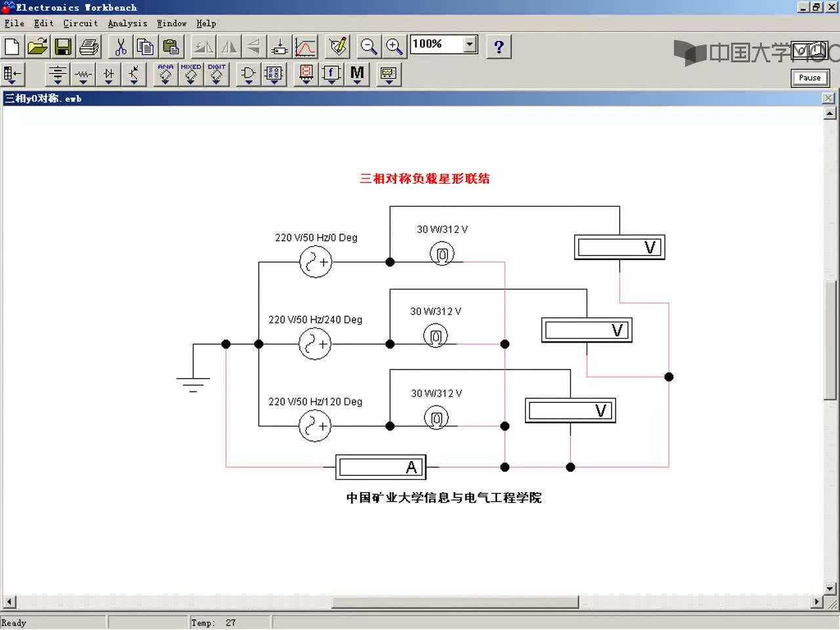
Task: Open component properties icon
Action: pyautogui.click(x=338, y=47)
